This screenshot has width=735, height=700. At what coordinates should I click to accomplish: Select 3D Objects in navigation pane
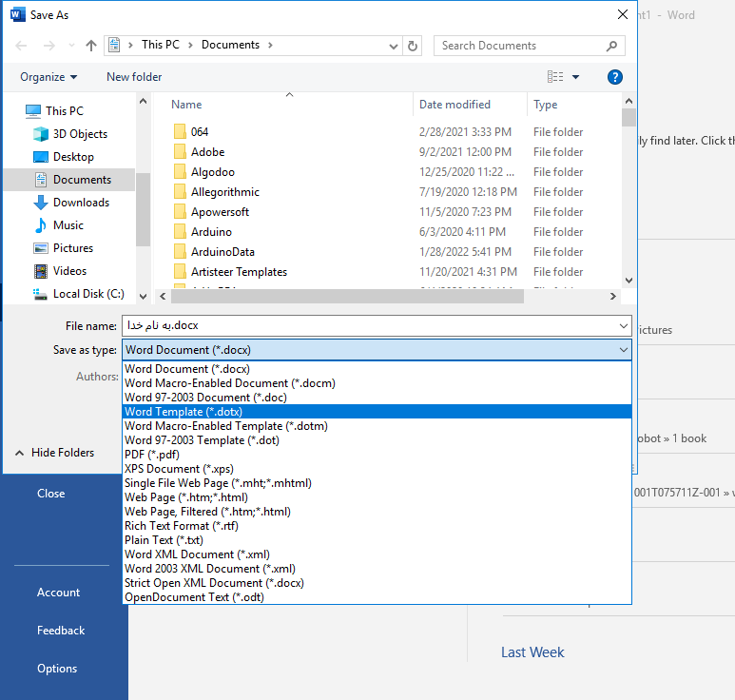click(x=80, y=134)
